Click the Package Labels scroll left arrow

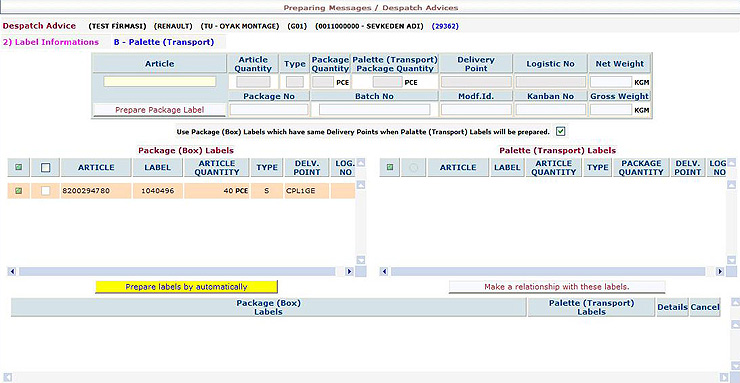coord(13,272)
